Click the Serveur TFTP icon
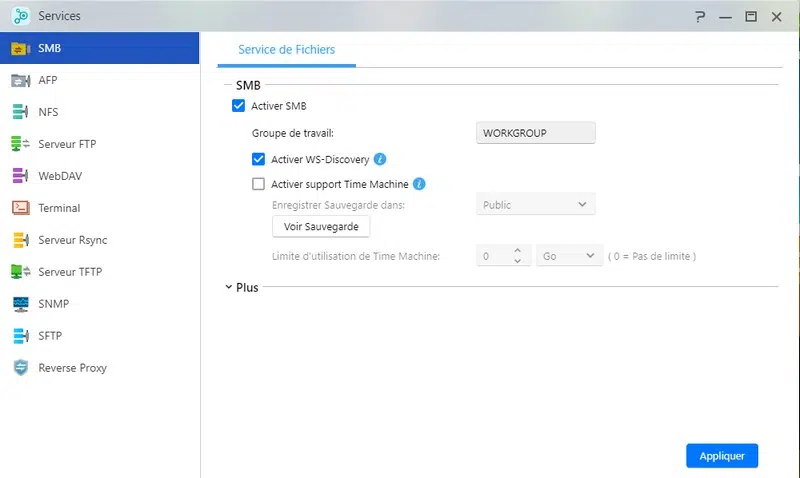 20,272
